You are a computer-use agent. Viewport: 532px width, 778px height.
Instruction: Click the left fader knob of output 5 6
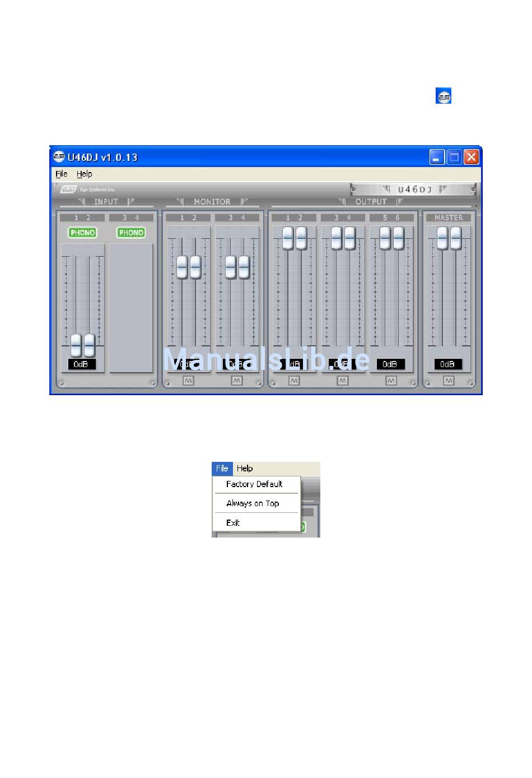385,238
